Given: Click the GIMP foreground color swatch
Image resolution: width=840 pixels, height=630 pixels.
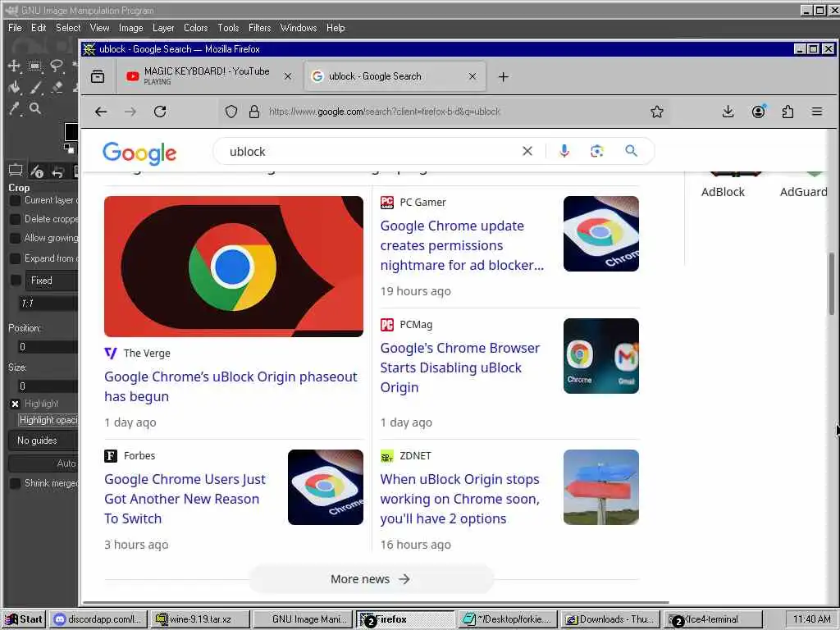Looking at the screenshot, I should (x=71, y=132).
